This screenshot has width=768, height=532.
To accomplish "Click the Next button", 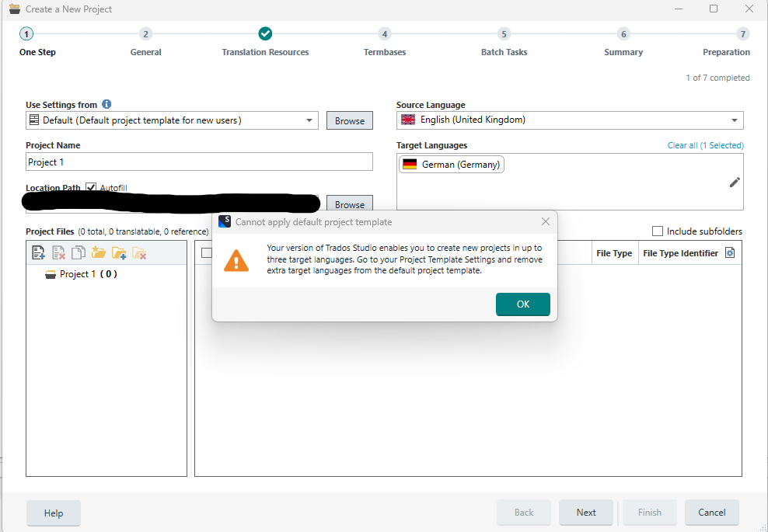I will tap(586, 513).
